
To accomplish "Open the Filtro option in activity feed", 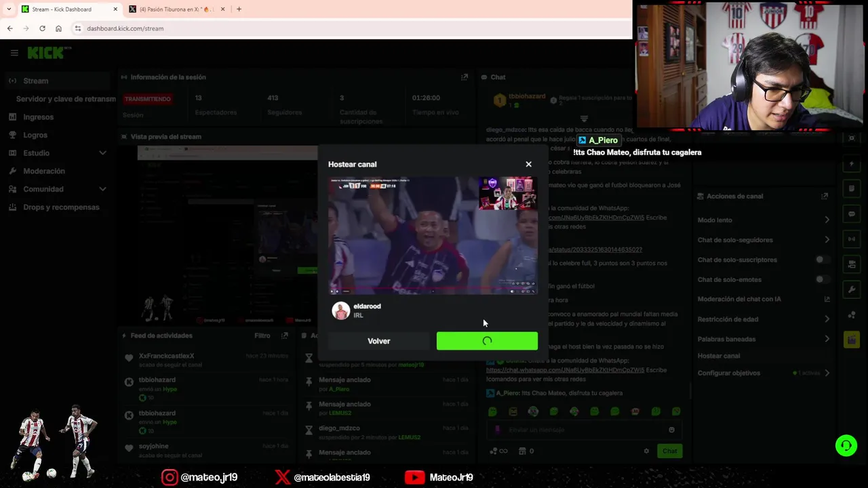I will (262, 335).
